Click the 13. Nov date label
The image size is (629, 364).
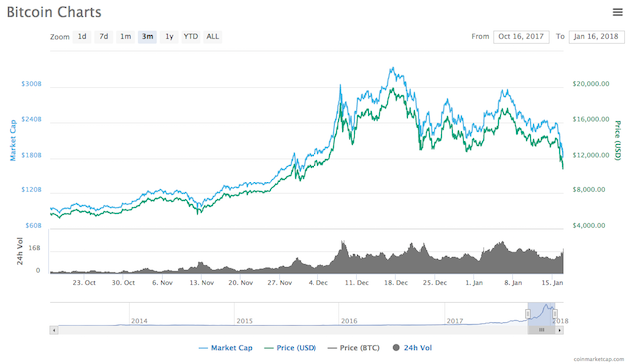click(201, 283)
